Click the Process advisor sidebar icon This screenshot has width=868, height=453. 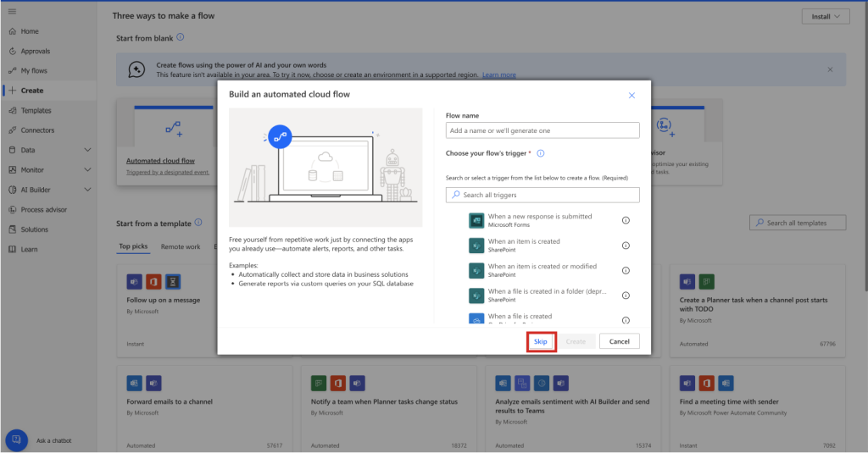12,209
